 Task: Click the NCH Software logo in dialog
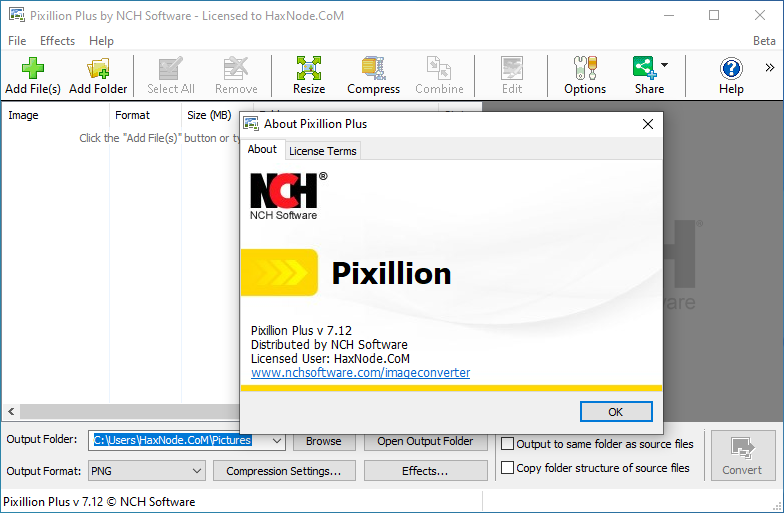tap(288, 196)
